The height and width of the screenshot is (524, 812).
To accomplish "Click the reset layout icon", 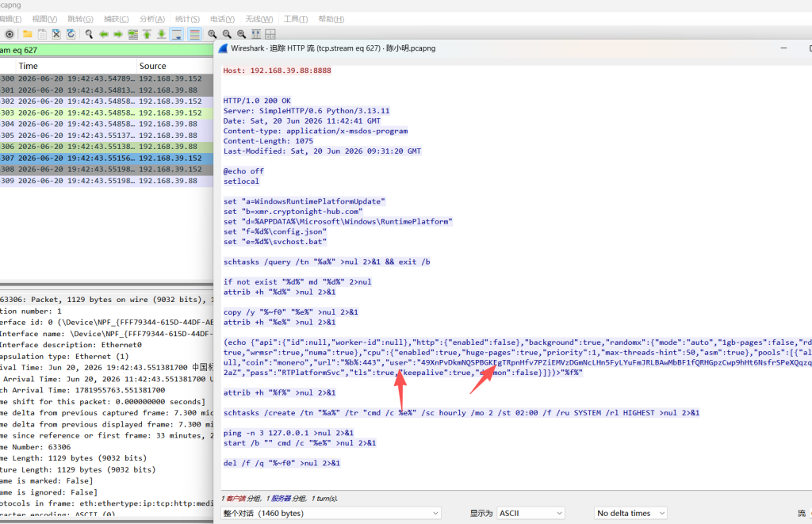I will [270, 34].
